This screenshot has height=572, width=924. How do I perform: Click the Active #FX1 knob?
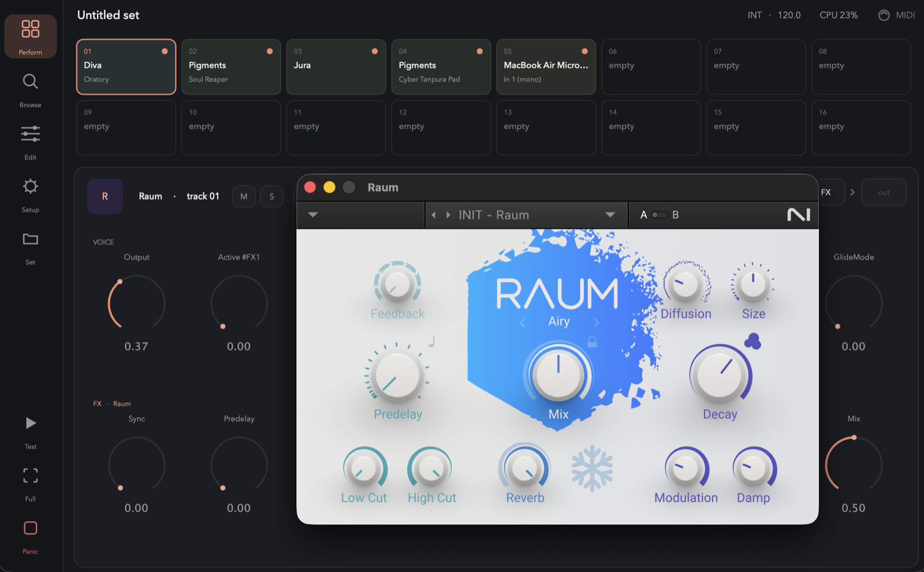[239, 303]
